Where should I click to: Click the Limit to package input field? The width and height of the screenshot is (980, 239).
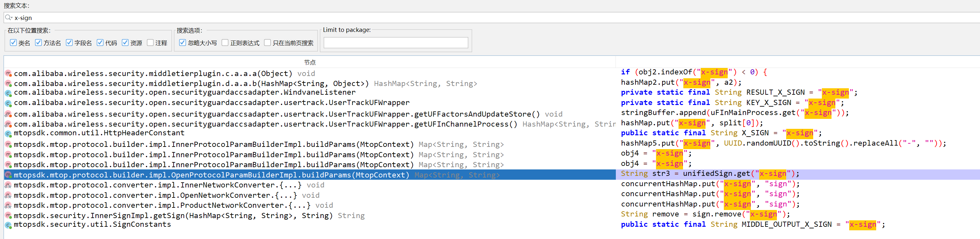[x=396, y=43]
